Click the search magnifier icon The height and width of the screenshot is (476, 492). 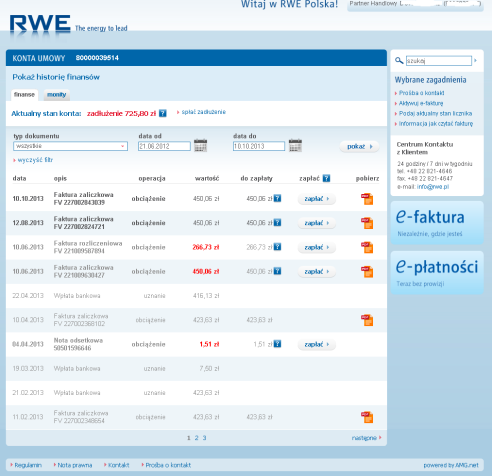(x=399, y=61)
